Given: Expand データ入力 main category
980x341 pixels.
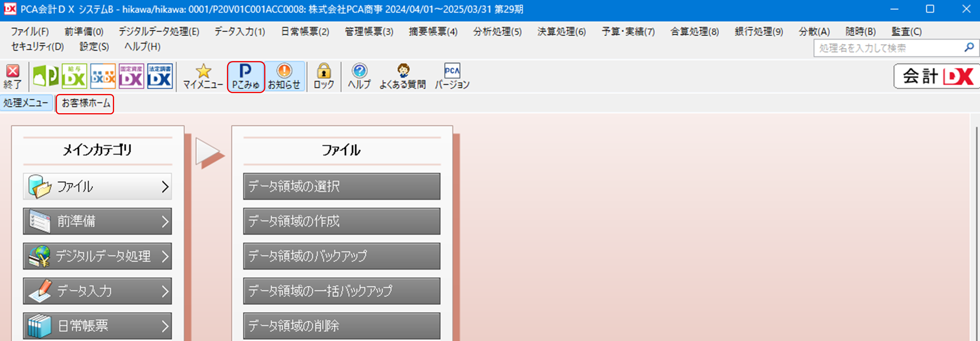Looking at the screenshot, I should pos(97,291).
